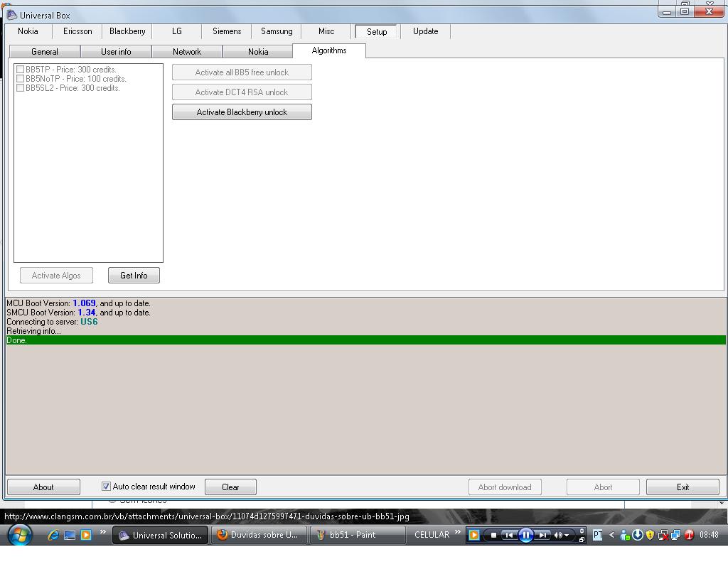The width and height of the screenshot is (728, 564).
Task: Expand hidden Quick Launch items chevron
Action: coord(103,531)
